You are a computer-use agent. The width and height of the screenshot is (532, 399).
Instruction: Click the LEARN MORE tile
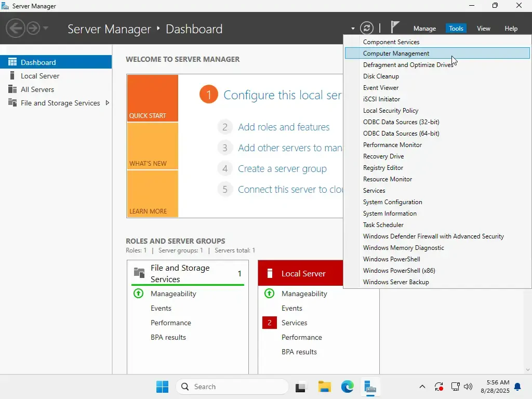coord(153,194)
